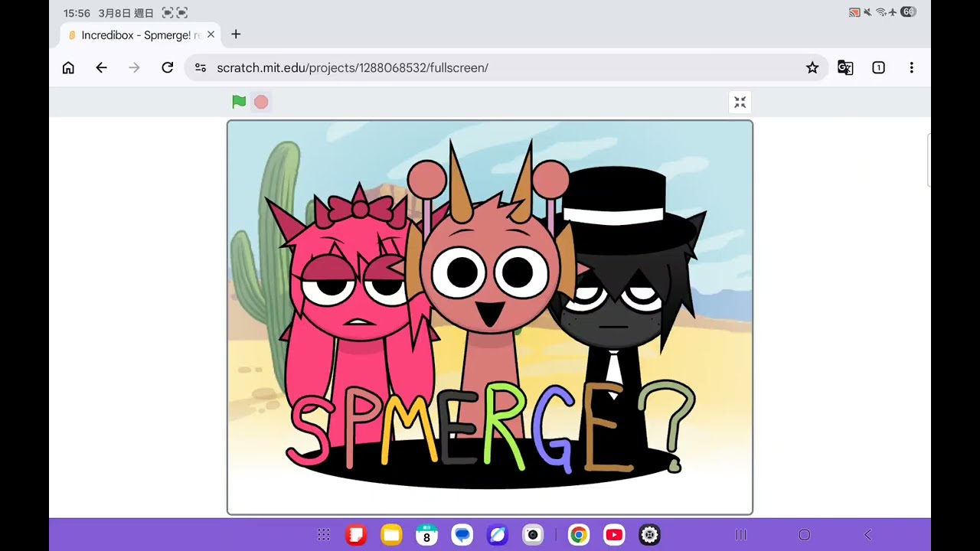
Task: Tap the screen cast status icon
Action: tap(854, 12)
